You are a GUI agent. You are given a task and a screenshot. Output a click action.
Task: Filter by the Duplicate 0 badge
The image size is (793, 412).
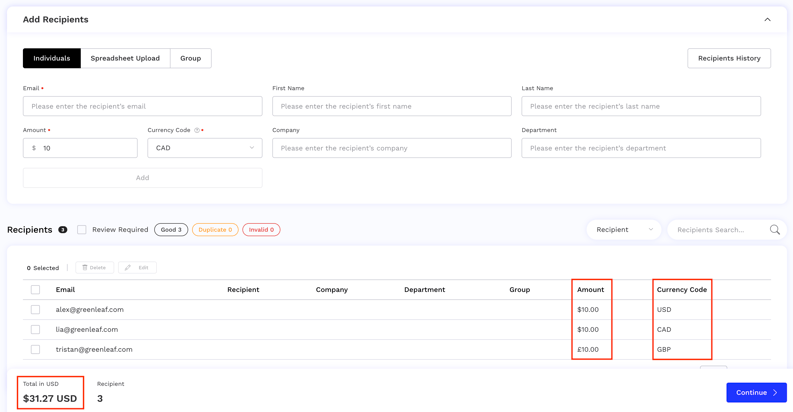pyautogui.click(x=215, y=230)
